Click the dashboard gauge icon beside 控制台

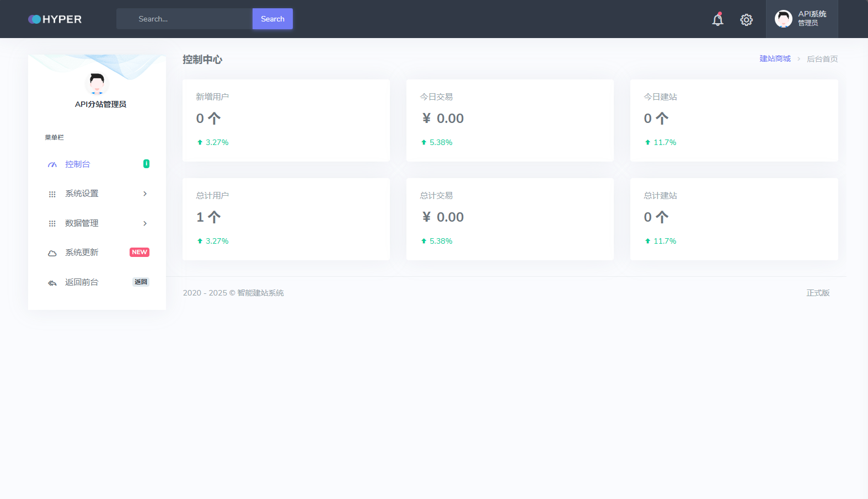[x=52, y=165]
